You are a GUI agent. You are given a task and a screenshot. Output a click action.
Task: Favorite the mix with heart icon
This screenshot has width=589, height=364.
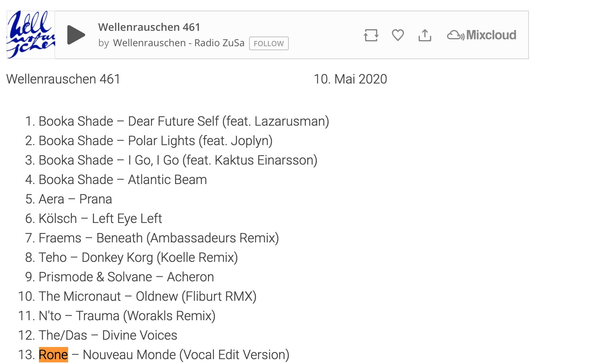tap(398, 35)
